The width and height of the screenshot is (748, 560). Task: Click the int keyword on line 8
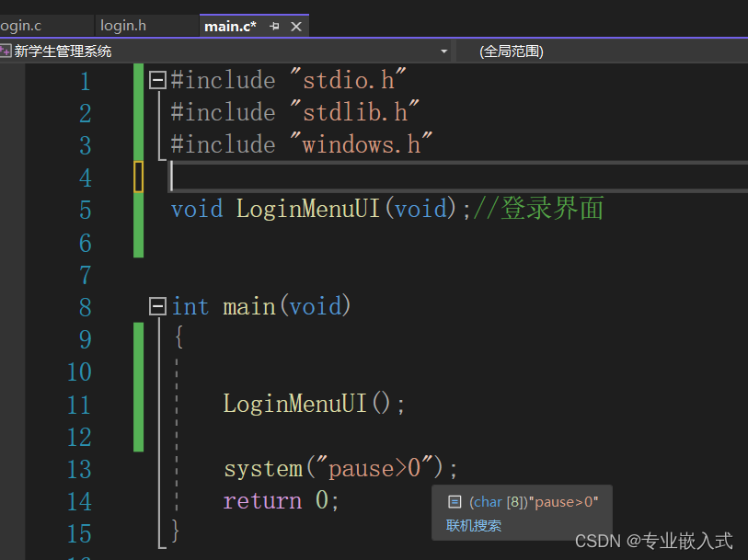190,306
